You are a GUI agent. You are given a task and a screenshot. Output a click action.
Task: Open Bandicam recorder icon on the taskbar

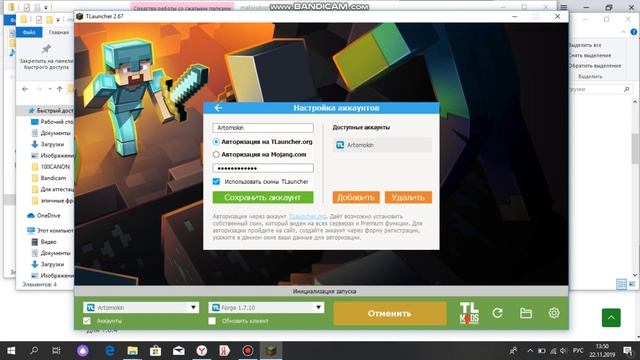(x=247, y=351)
